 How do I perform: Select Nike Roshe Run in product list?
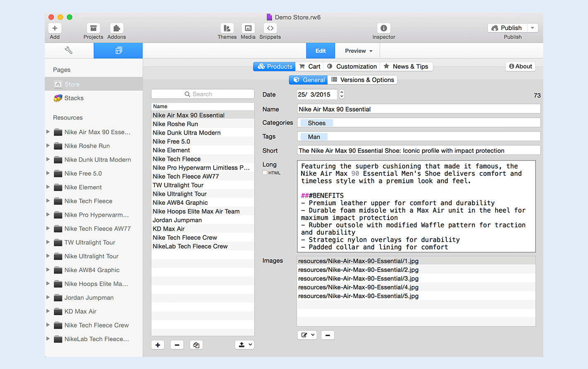pyautogui.click(x=202, y=124)
